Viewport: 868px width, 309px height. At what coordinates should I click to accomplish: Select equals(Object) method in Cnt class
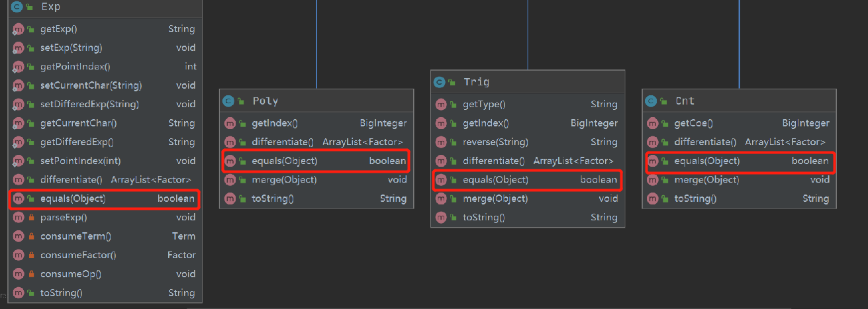pyautogui.click(x=706, y=161)
